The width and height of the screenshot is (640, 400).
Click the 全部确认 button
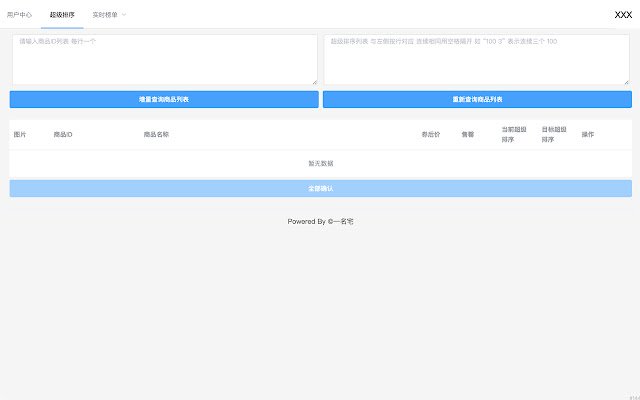coord(321,189)
